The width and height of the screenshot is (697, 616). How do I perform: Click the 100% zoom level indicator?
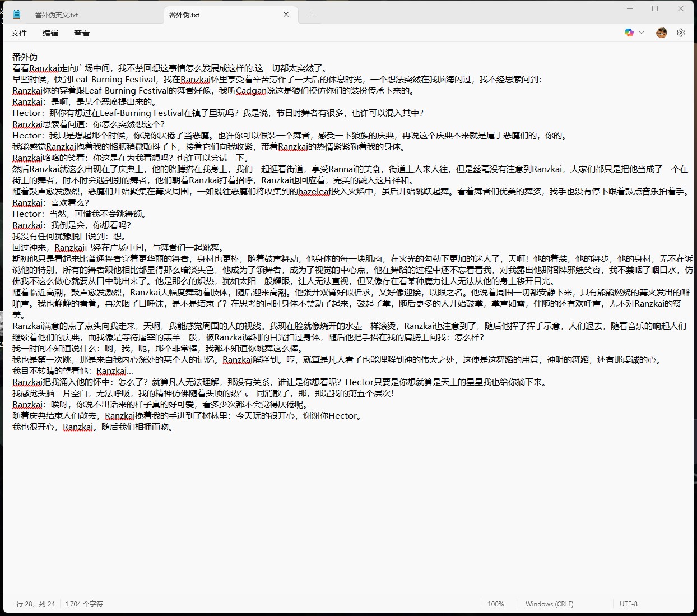(495, 604)
